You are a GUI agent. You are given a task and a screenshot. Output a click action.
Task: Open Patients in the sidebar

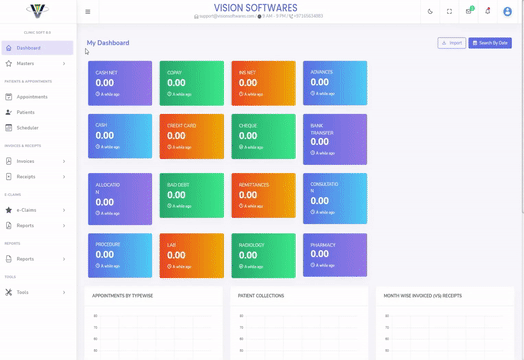pos(25,112)
